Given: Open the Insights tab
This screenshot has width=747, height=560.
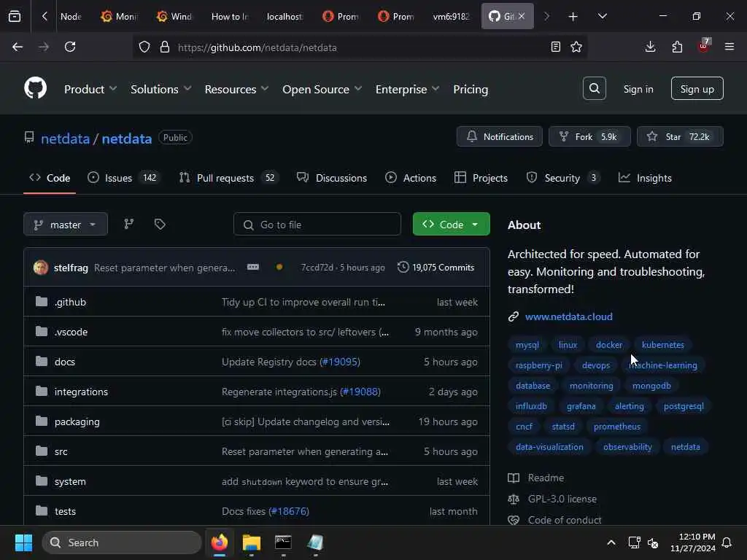Looking at the screenshot, I should pos(645,178).
